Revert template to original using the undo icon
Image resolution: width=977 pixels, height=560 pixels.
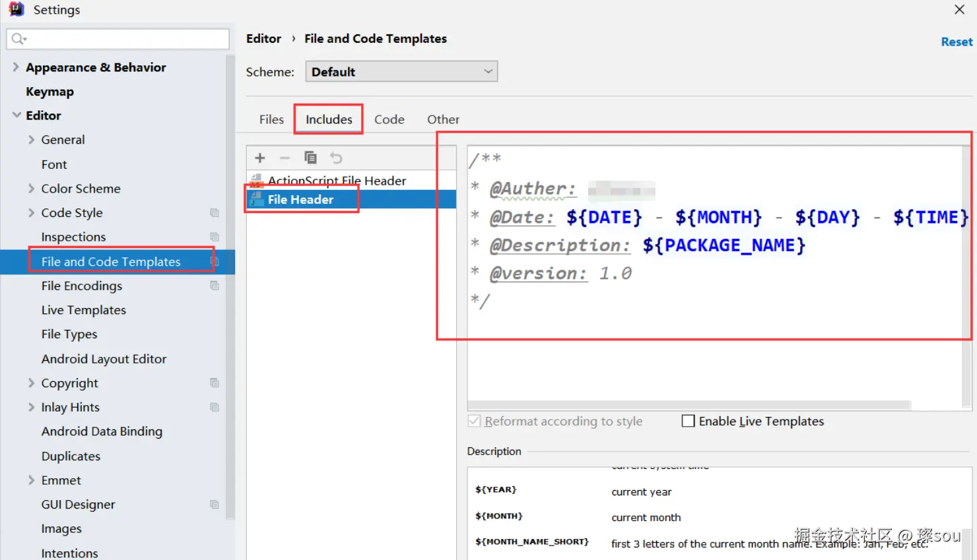coord(336,158)
